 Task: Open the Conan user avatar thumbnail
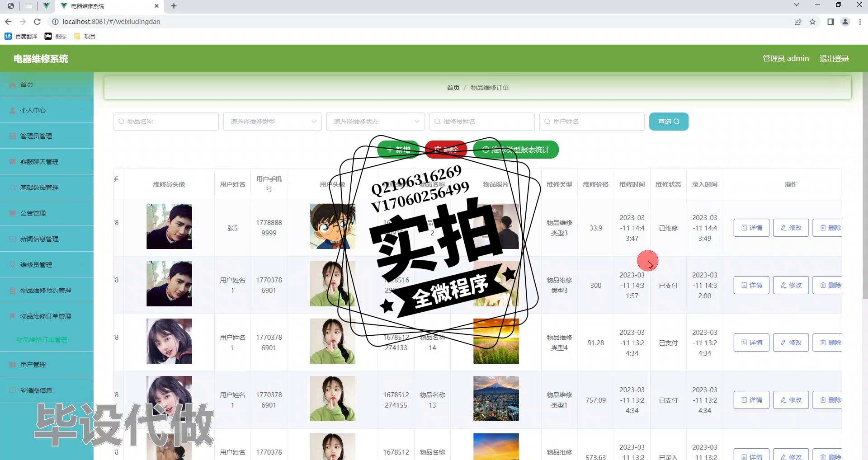333,226
